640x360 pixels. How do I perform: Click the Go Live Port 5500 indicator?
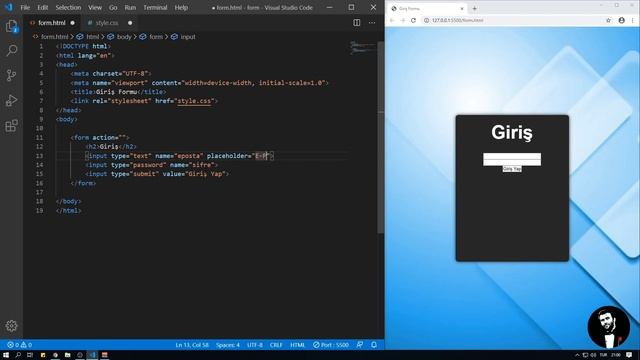[x=331, y=345]
